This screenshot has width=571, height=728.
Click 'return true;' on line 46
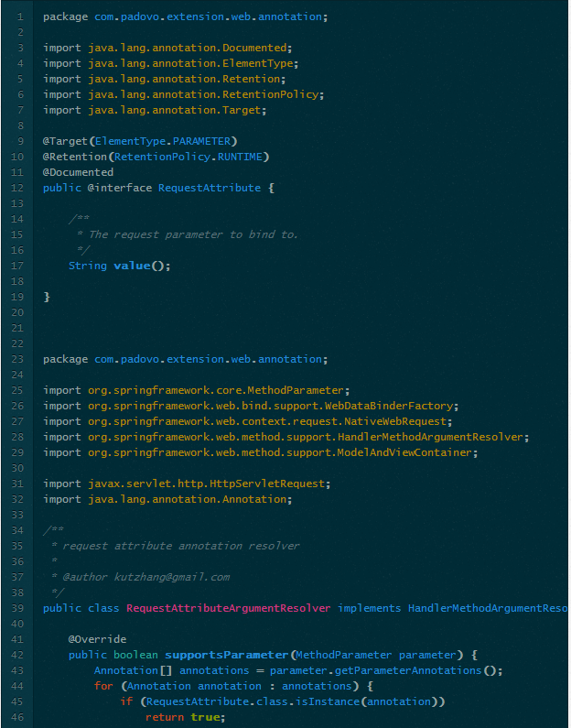(186, 717)
